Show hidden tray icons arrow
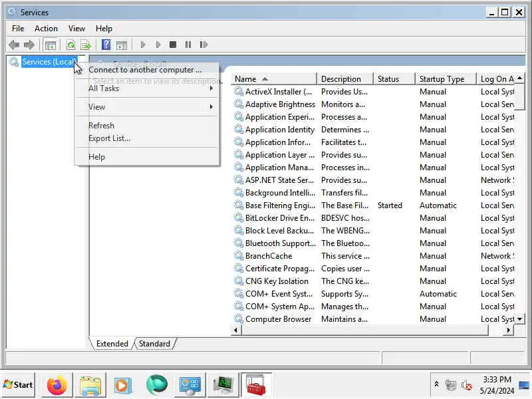This screenshot has height=399, width=532. (x=436, y=384)
